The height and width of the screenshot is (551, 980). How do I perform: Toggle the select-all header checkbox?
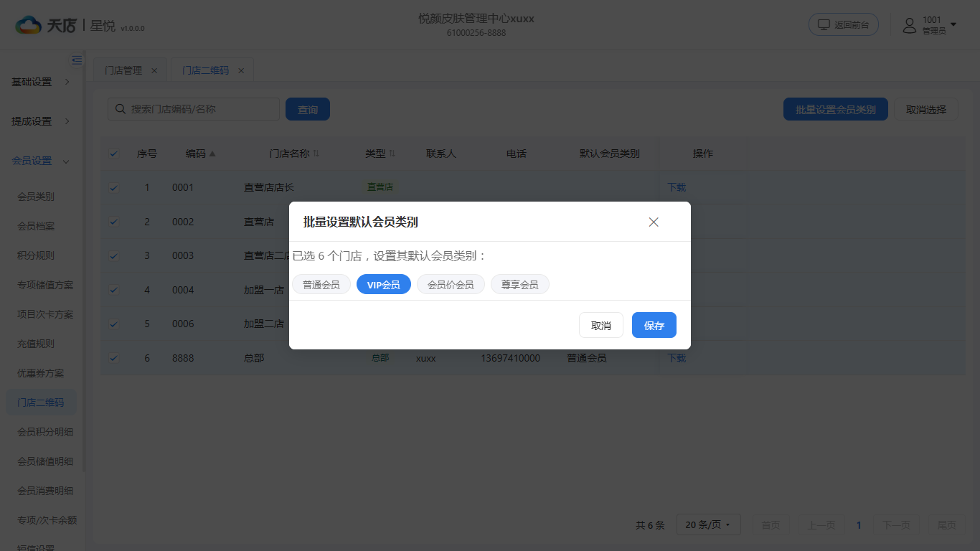coord(113,154)
